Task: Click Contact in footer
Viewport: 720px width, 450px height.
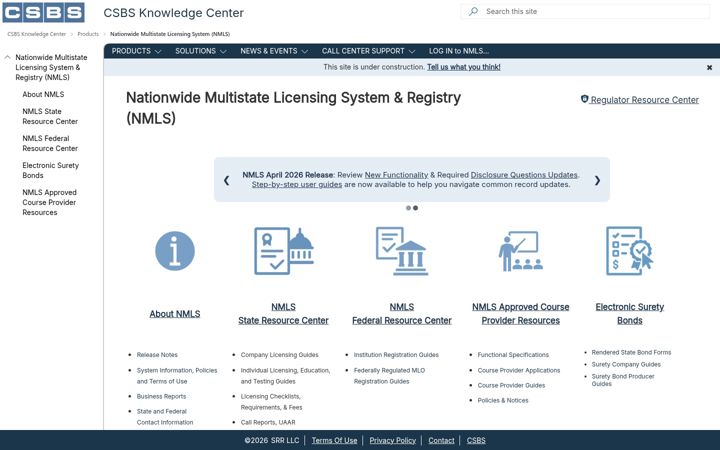Action: pyautogui.click(x=441, y=440)
